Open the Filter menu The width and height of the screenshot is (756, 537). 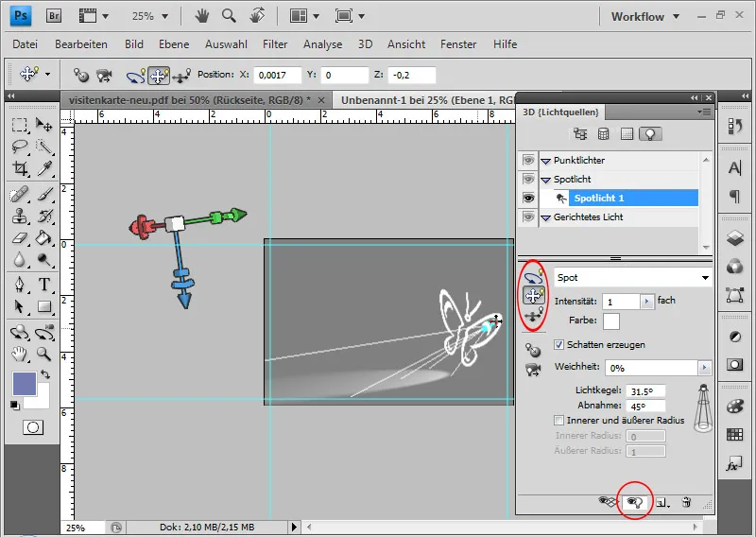(275, 44)
